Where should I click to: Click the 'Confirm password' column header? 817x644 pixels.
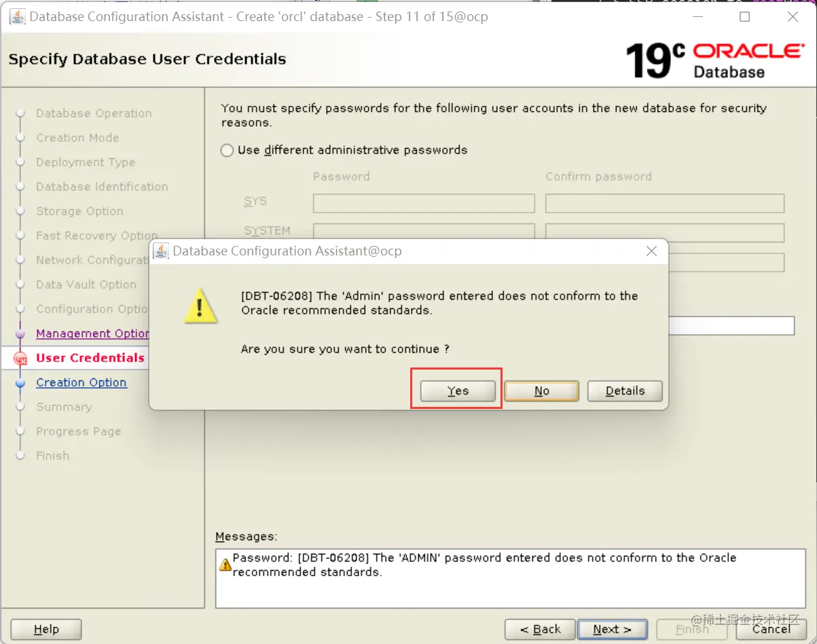pyautogui.click(x=598, y=177)
